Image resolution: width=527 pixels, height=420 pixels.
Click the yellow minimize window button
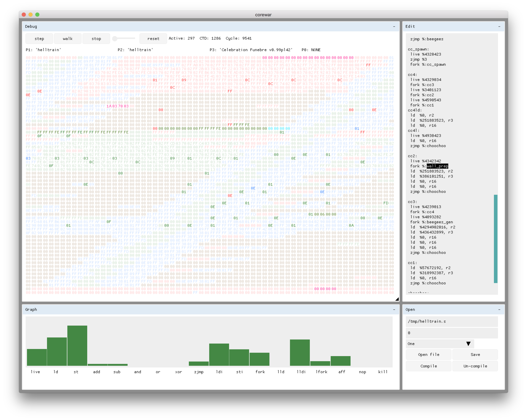31,15
